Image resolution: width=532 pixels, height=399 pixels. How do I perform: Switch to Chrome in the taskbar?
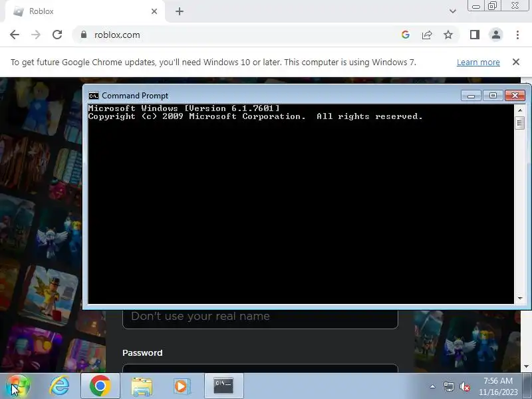(100, 386)
